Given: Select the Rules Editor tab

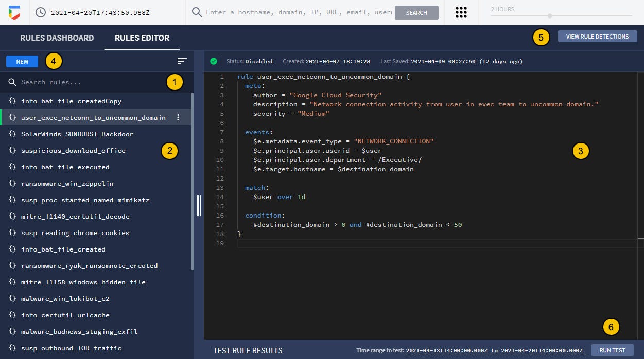Looking at the screenshot, I should tap(142, 38).
